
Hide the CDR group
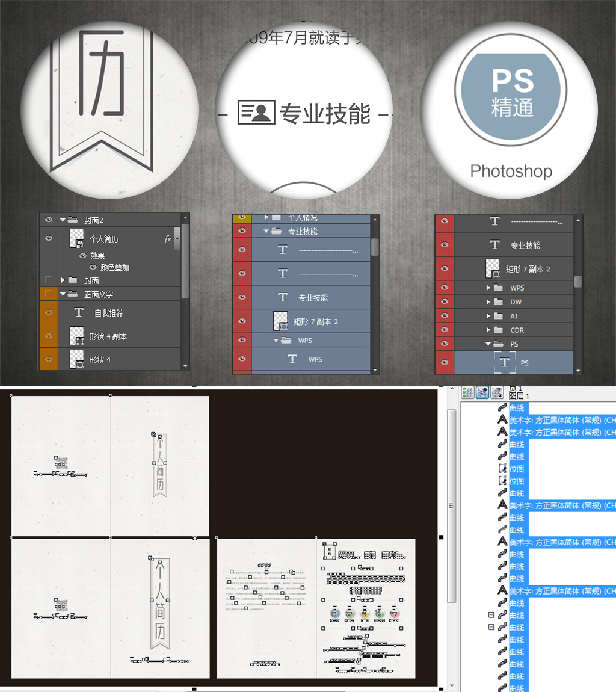click(445, 329)
